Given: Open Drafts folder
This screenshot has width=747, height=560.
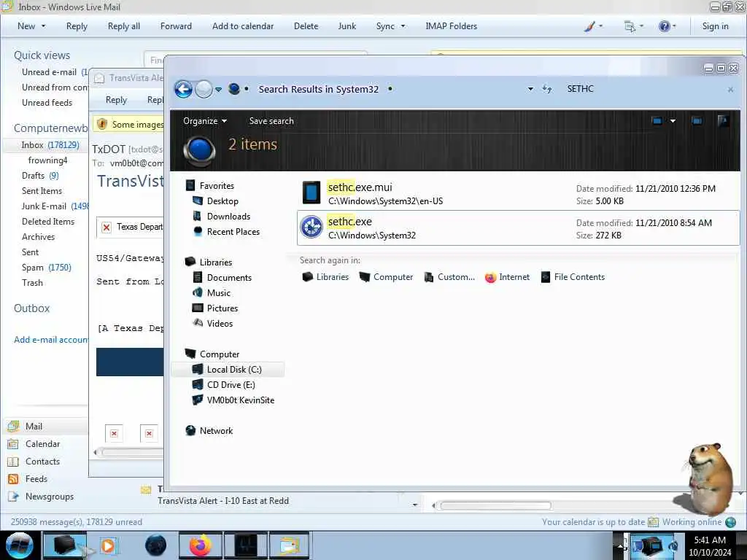Looking at the screenshot, I should [x=40, y=176].
